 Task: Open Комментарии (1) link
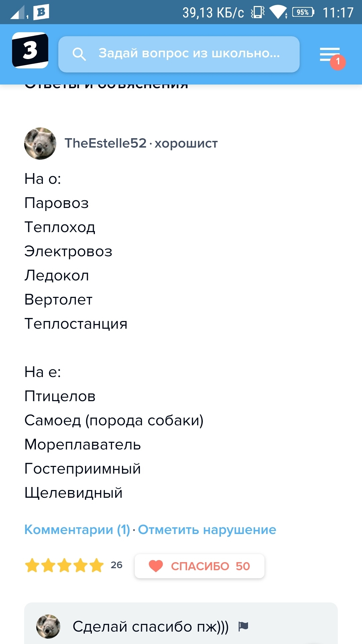[77, 530]
